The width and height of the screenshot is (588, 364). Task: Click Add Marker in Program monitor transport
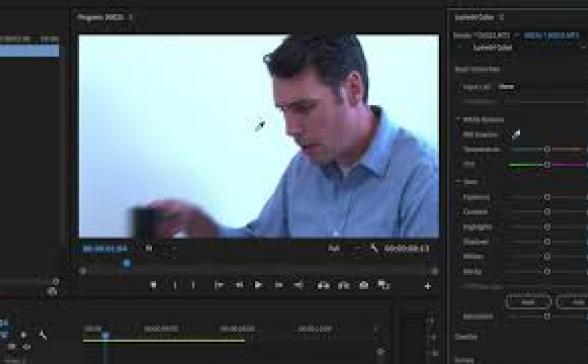[x=153, y=285]
